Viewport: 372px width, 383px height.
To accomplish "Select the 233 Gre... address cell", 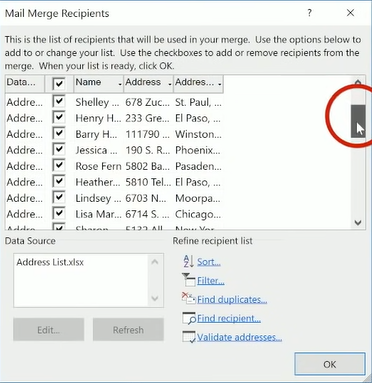I will 148,118.
